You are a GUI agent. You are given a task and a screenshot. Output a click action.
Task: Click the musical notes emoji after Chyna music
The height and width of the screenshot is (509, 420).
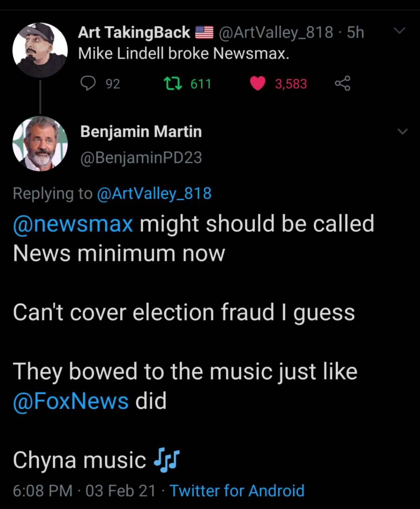click(166, 460)
